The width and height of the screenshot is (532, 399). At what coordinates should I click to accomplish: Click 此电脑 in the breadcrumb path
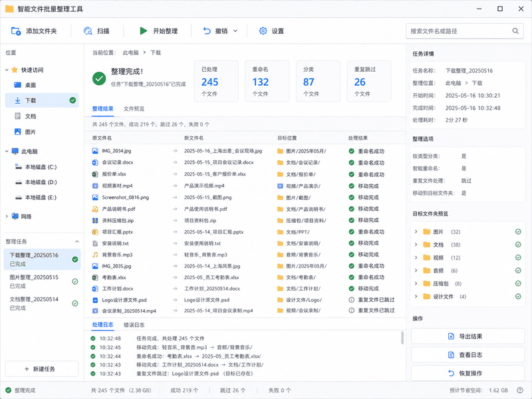click(130, 53)
